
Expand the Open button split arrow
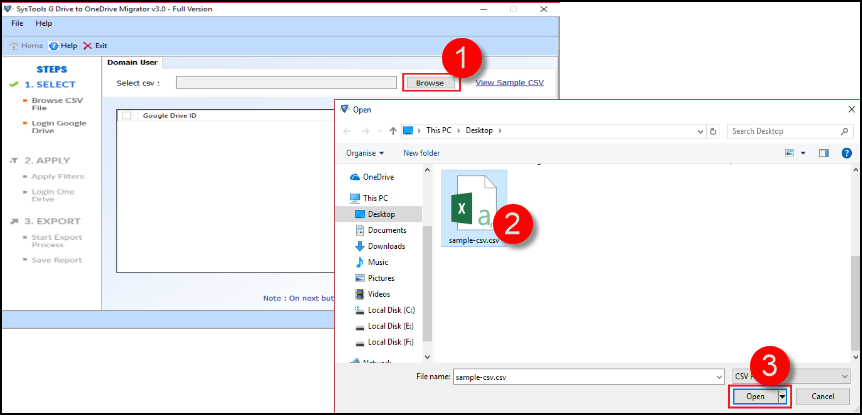coord(783,396)
